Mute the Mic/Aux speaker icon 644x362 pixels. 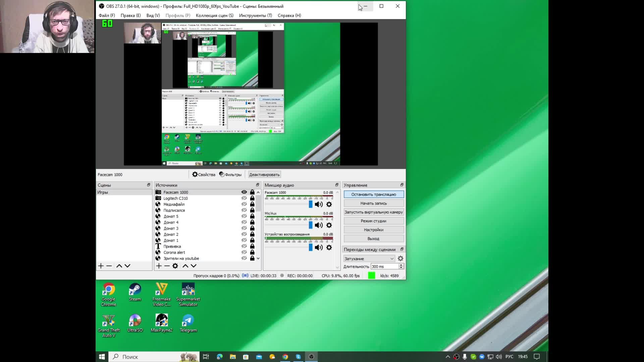319,225
